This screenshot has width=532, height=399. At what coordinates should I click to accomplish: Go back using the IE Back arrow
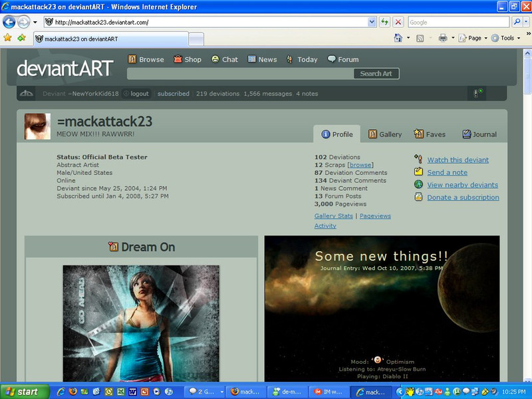[x=9, y=23]
